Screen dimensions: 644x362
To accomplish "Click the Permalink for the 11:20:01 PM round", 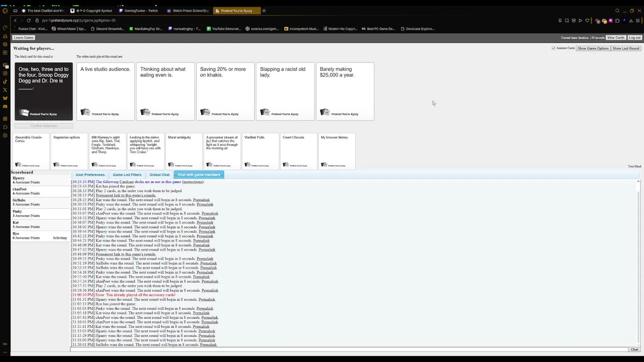I will [208, 345].
